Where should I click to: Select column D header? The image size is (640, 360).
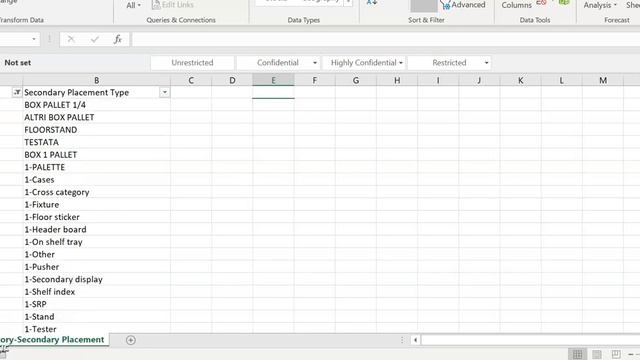tap(232, 80)
